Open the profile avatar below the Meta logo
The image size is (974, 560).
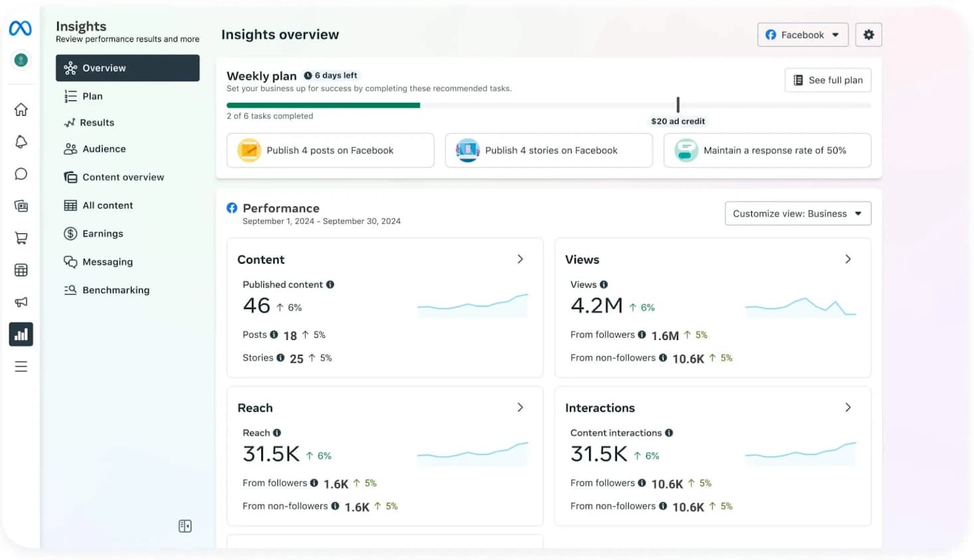tap(21, 60)
